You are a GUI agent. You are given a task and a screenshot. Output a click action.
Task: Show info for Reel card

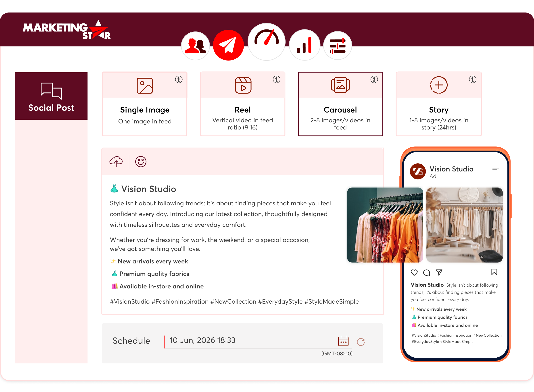click(276, 79)
